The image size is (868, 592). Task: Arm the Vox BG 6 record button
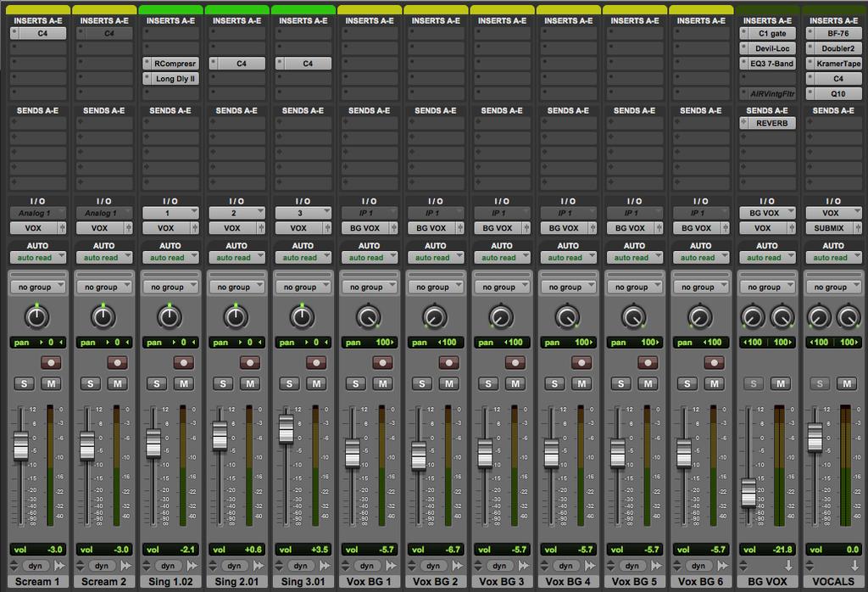[714, 363]
